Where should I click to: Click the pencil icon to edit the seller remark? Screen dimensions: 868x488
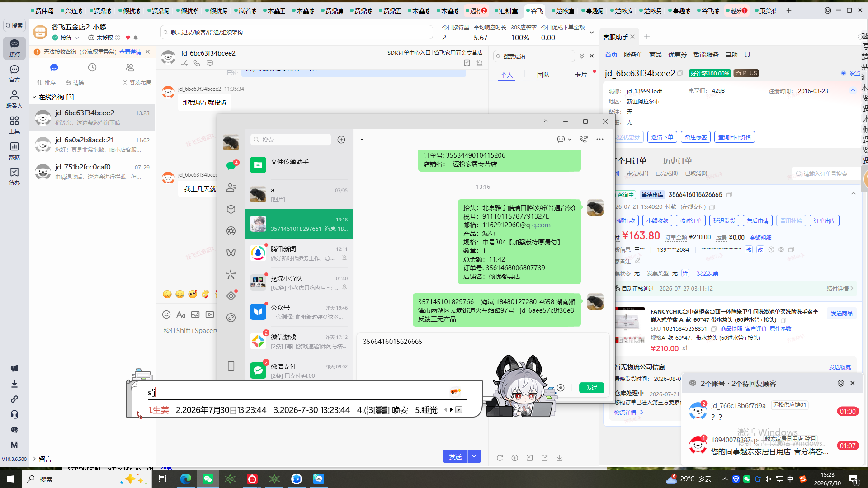[x=637, y=261]
